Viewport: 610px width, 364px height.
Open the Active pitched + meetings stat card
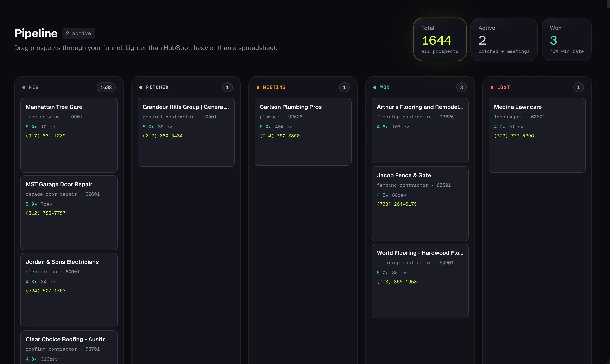point(504,39)
